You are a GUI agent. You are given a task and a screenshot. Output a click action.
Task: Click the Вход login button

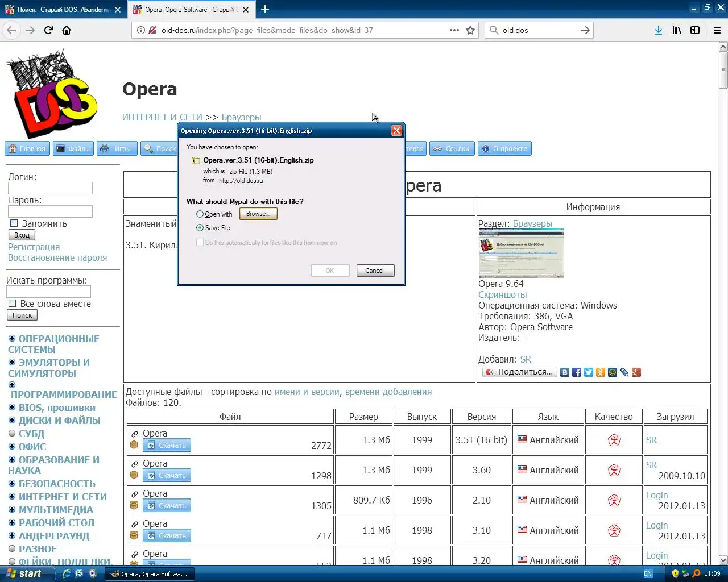coord(22,235)
